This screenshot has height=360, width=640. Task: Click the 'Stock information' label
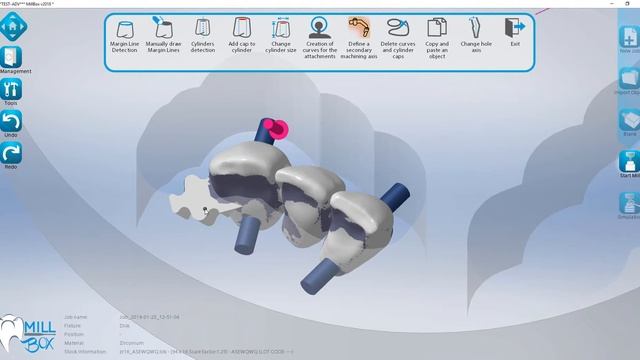point(85,351)
